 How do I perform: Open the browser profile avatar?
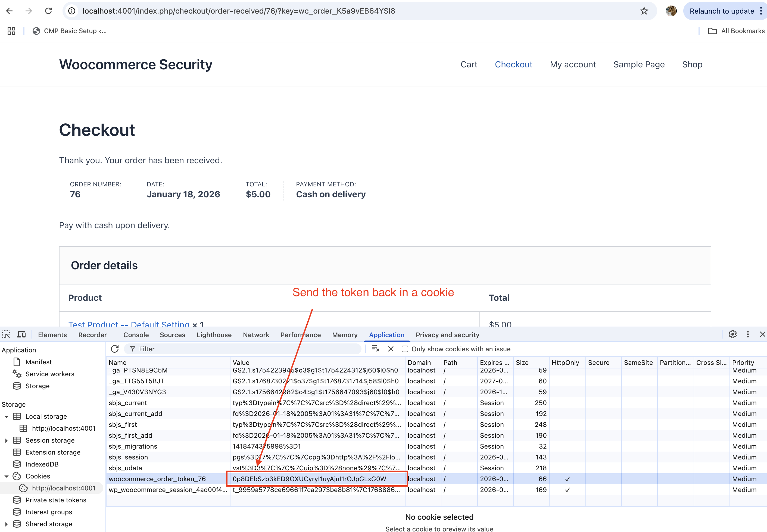[671, 11]
